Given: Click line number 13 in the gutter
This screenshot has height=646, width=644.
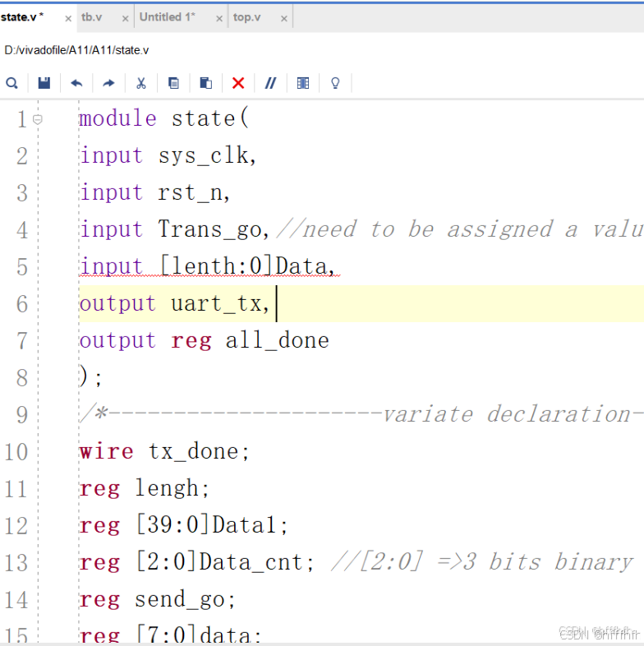Looking at the screenshot, I should pos(16,562).
